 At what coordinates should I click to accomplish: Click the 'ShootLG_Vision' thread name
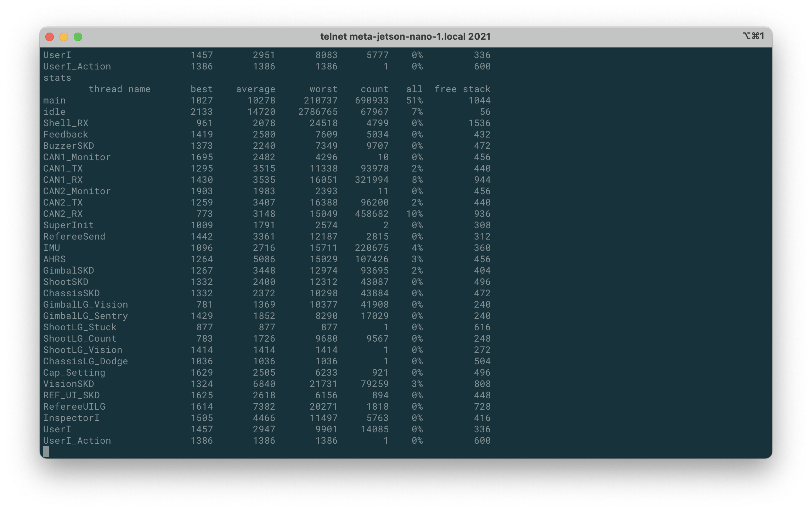(83, 350)
